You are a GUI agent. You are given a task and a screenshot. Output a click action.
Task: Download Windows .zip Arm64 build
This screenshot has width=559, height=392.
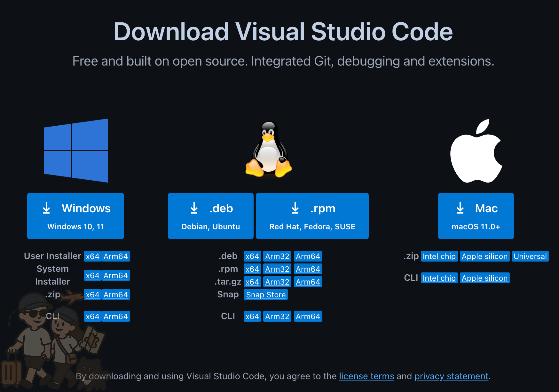click(116, 294)
